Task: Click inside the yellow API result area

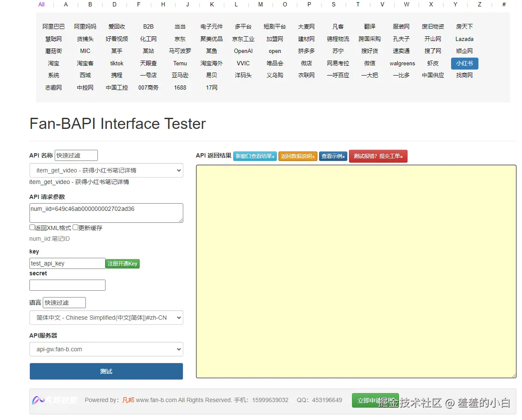Action: (356, 271)
